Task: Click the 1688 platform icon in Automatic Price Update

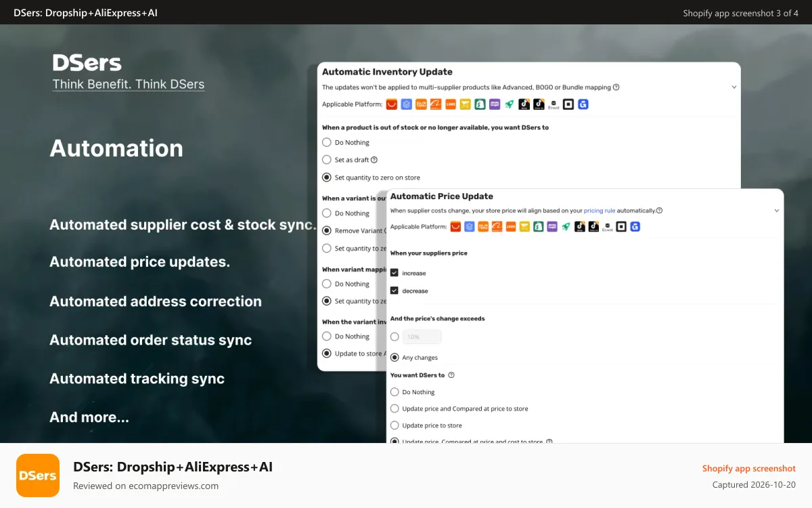Action: click(511, 226)
